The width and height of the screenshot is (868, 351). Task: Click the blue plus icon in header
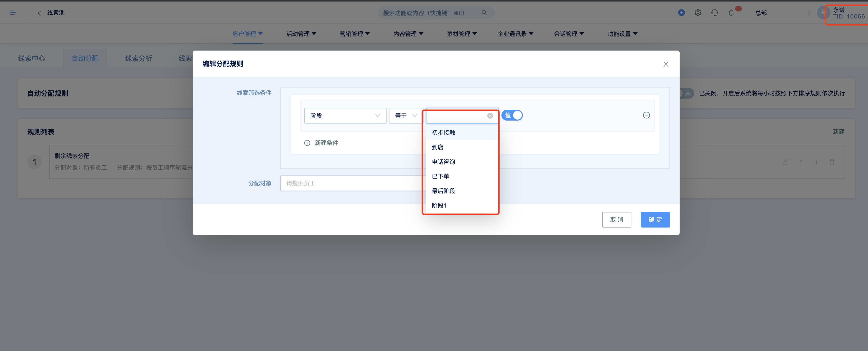tap(681, 13)
